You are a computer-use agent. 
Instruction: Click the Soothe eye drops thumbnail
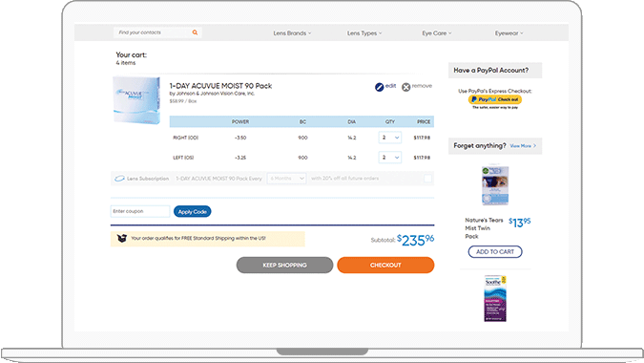point(495,298)
